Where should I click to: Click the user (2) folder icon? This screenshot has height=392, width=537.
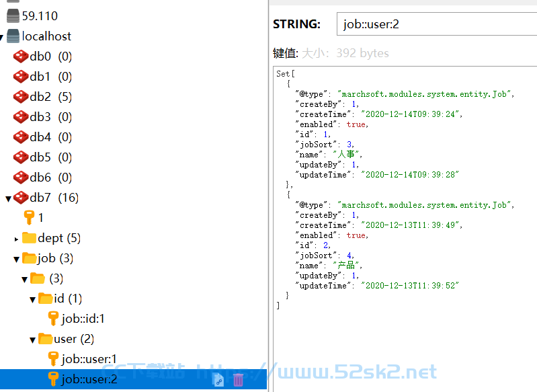click(45, 339)
